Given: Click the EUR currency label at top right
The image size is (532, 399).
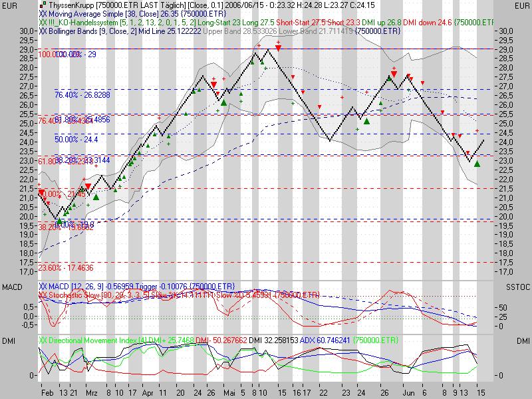Looking at the screenshot, I should point(522,6).
